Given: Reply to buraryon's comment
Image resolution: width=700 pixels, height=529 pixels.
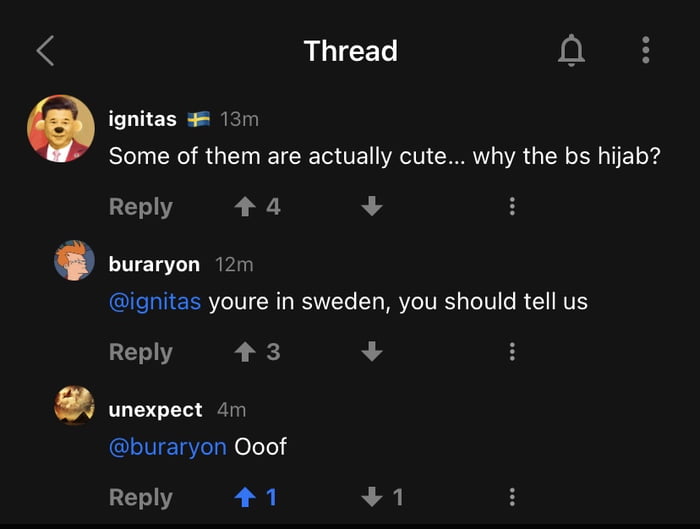Looking at the screenshot, I should (x=140, y=352).
